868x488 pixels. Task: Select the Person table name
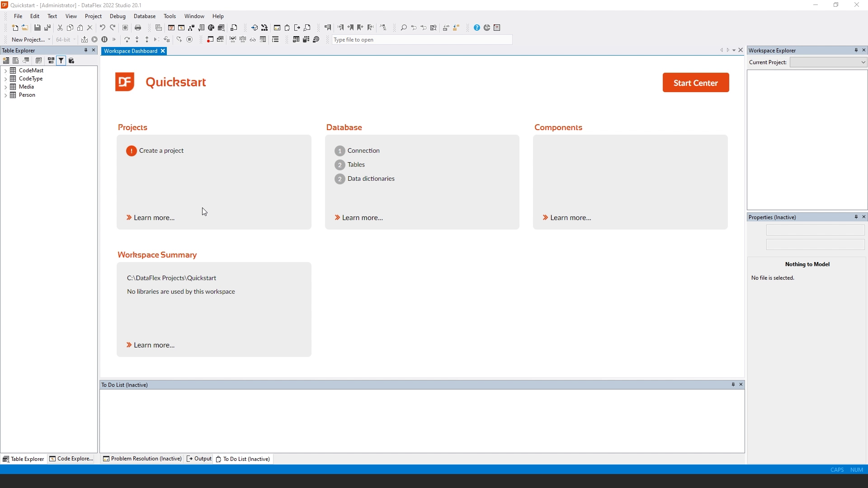(x=27, y=95)
